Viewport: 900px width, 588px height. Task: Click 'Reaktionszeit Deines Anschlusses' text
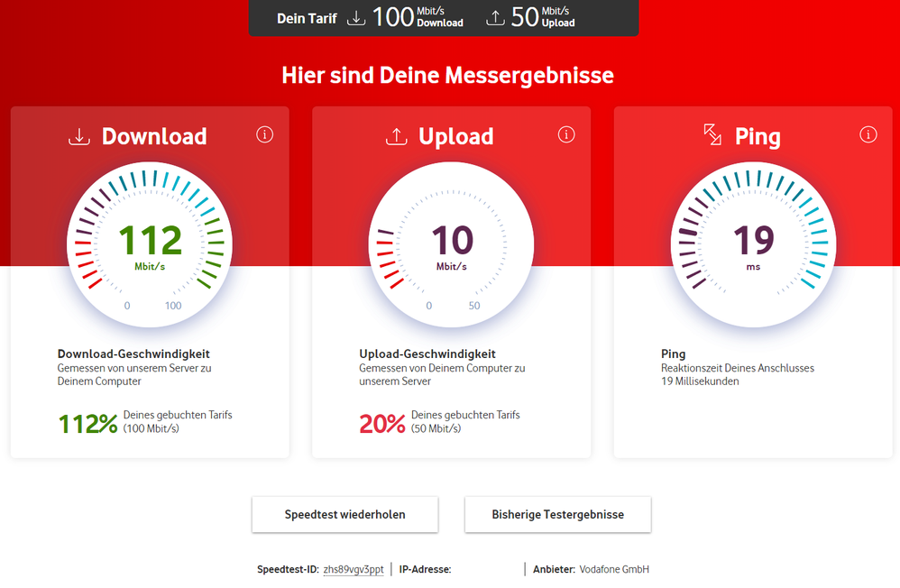pos(738,368)
